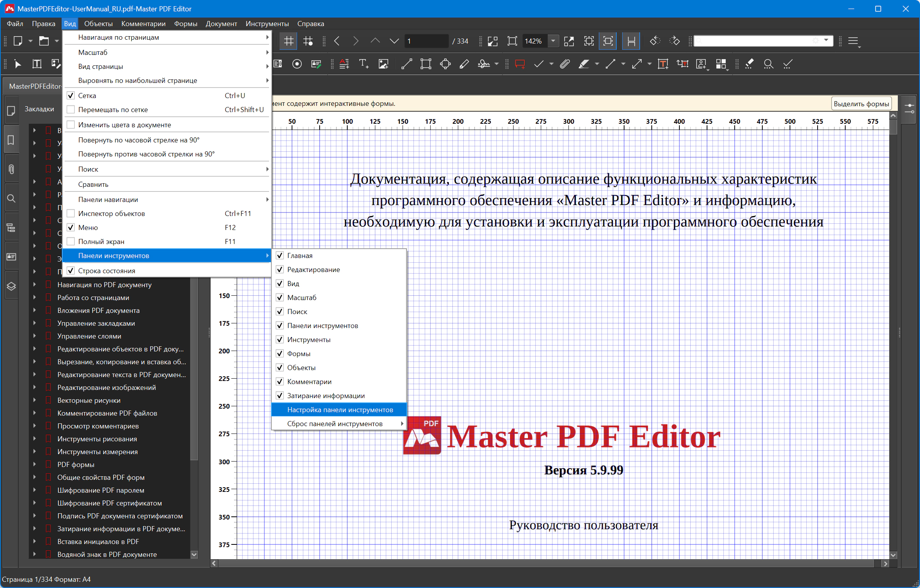Go to previous page with left arrow

[x=337, y=41]
